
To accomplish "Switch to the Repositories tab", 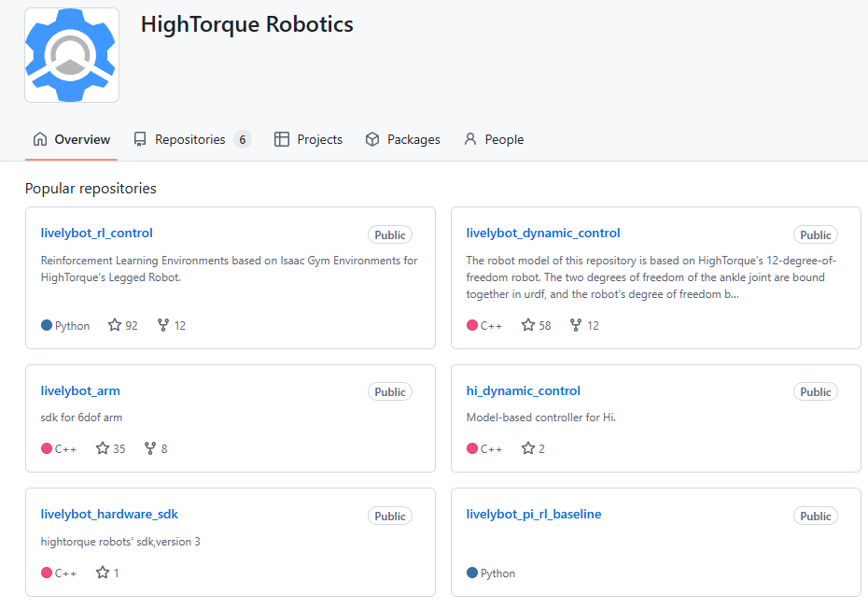I will [191, 139].
